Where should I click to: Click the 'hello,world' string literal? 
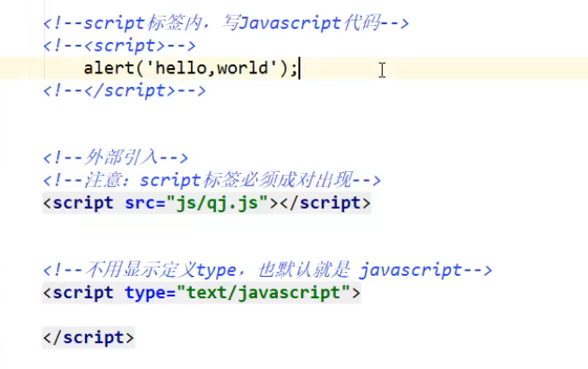coord(212,68)
